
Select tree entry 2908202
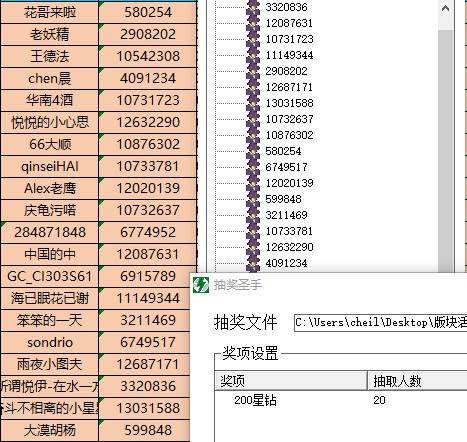pyautogui.click(x=286, y=71)
